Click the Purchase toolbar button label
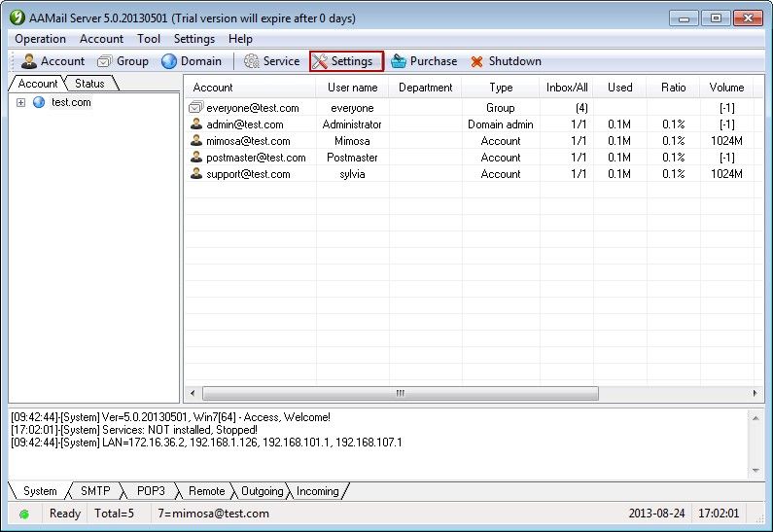 coord(434,61)
